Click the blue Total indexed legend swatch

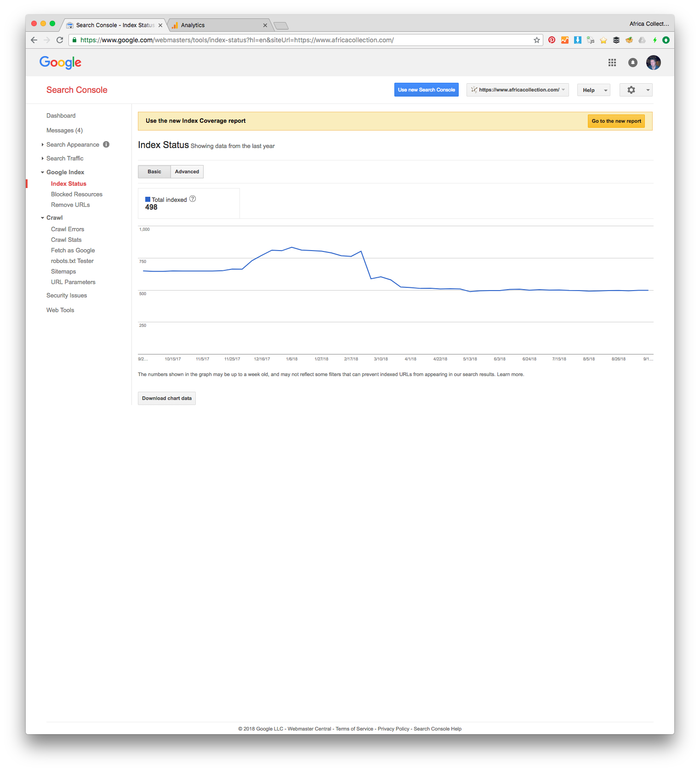(x=148, y=200)
